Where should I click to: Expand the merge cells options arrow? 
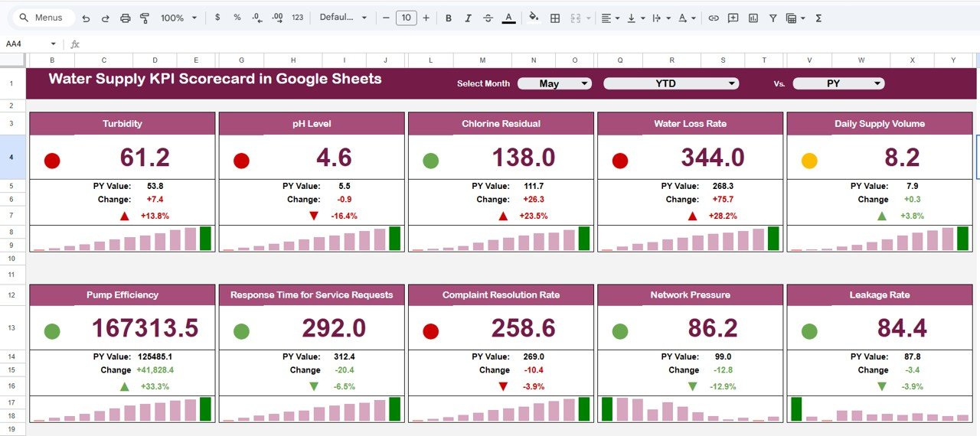tap(588, 18)
